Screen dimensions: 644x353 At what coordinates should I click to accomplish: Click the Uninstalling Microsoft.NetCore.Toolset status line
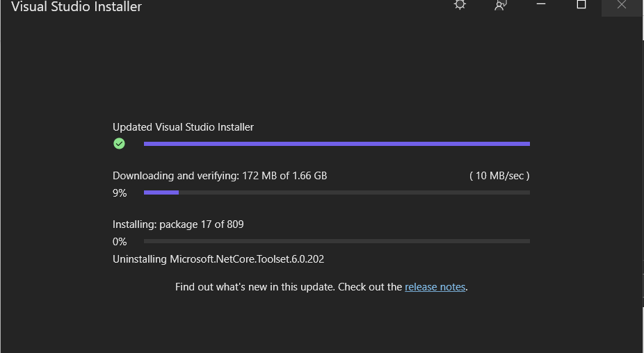218,259
